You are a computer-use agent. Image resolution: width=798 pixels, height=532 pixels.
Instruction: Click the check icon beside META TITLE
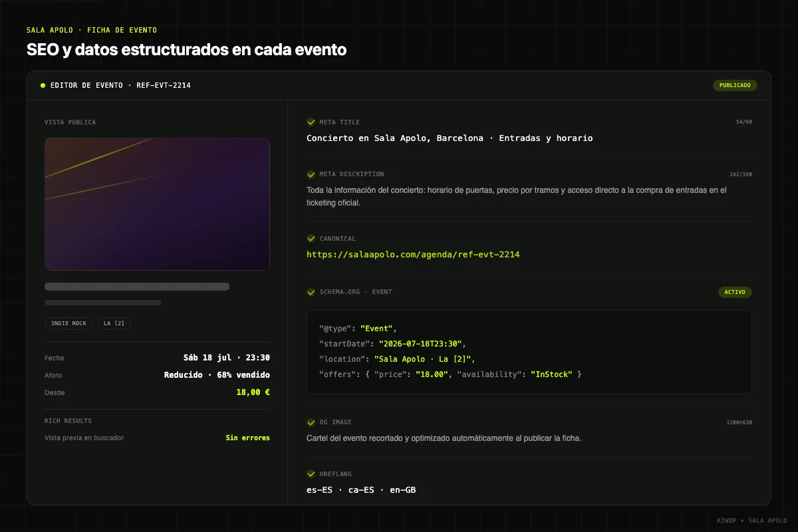pos(311,122)
